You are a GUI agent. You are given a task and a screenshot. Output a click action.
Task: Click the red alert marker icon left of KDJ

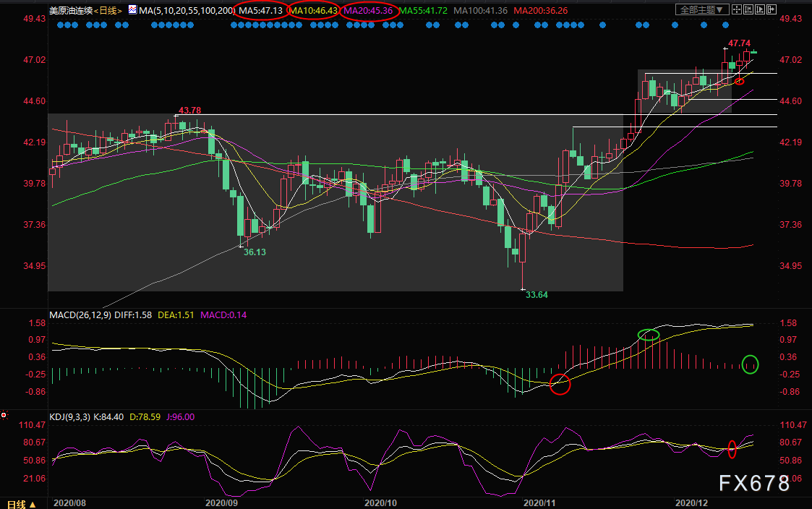pos(4,416)
